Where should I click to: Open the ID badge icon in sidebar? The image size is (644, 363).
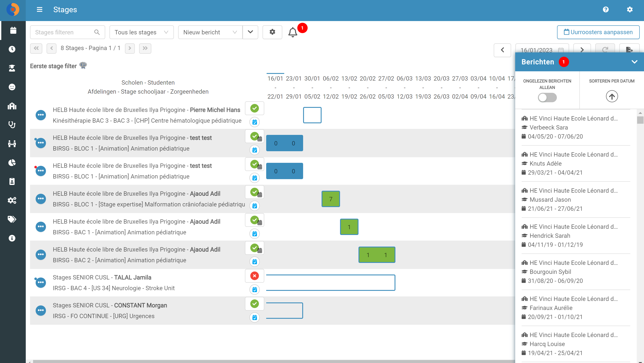(12, 181)
